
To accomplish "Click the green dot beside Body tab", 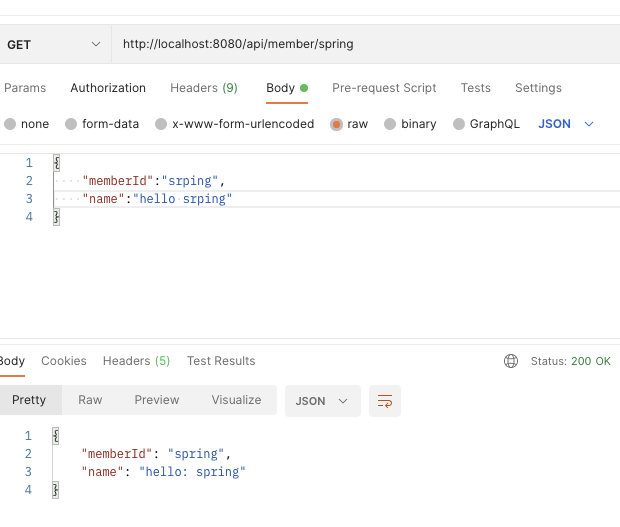I will [x=304, y=88].
